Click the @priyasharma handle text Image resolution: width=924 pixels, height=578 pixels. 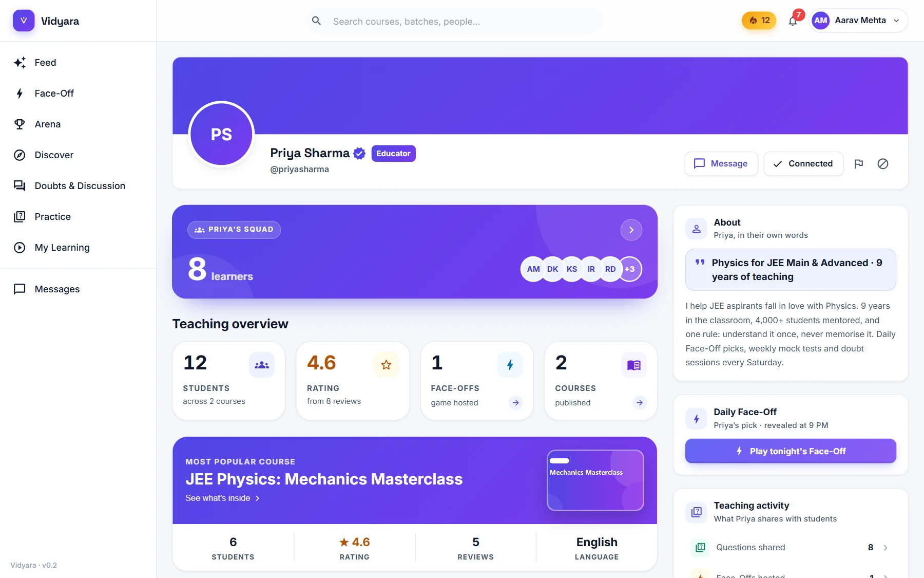[x=300, y=169]
